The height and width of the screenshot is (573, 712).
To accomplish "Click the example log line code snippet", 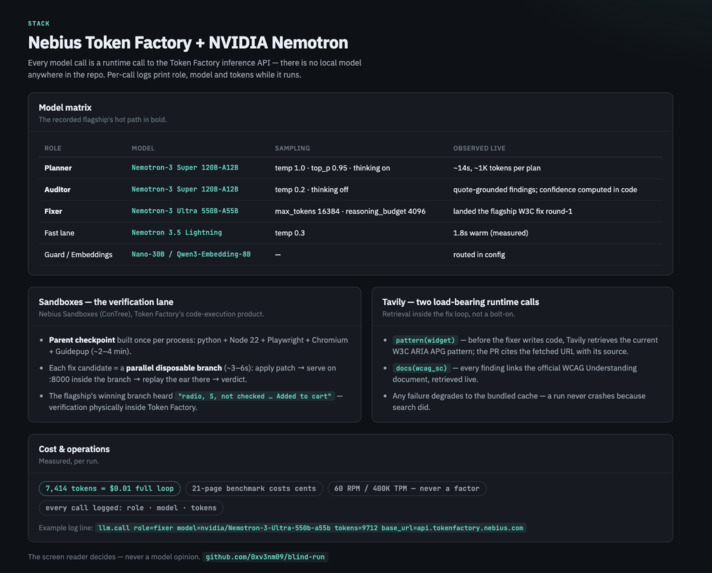I will (x=311, y=528).
